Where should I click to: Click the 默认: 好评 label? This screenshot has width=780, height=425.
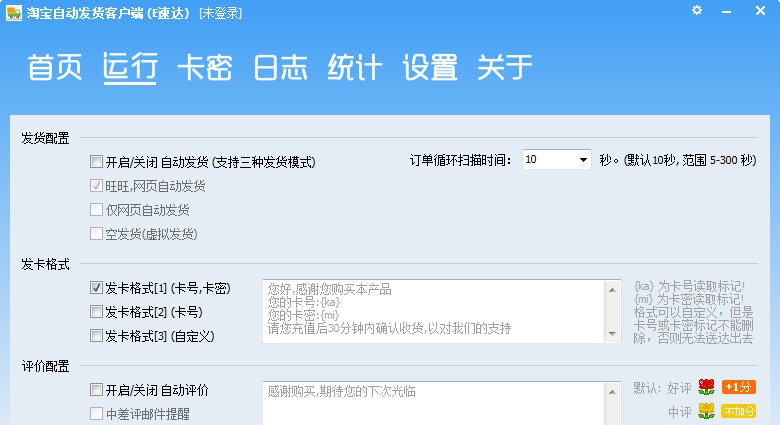point(663,388)
